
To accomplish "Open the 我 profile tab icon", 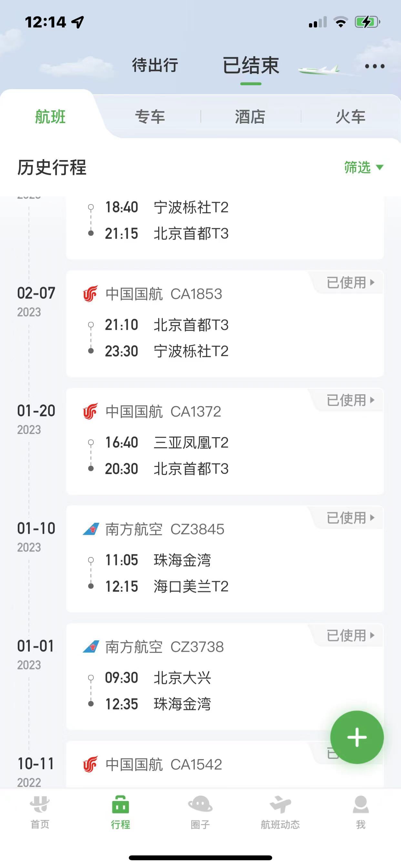I will [360, 805].
